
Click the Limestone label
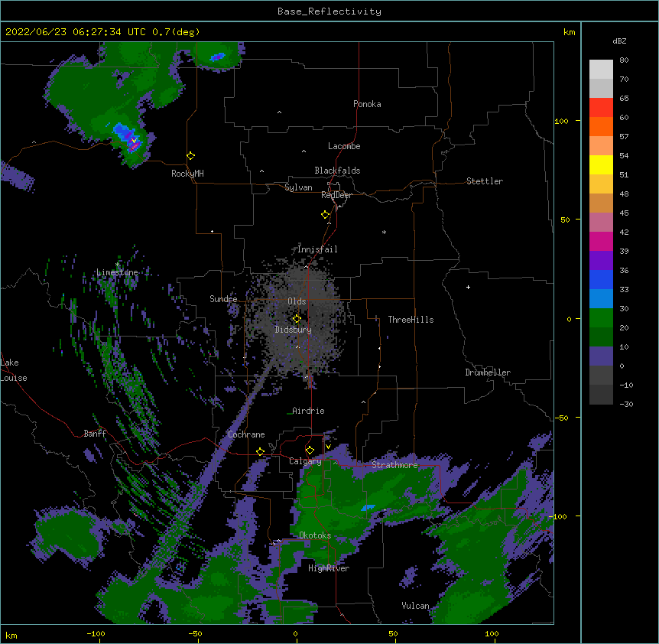tap(117, 272)
